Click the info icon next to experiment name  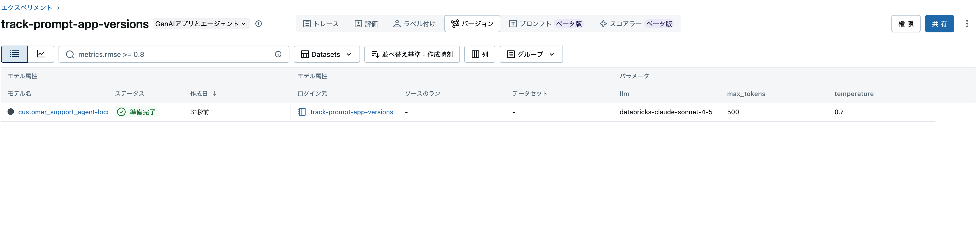click(x=259, y=24)
